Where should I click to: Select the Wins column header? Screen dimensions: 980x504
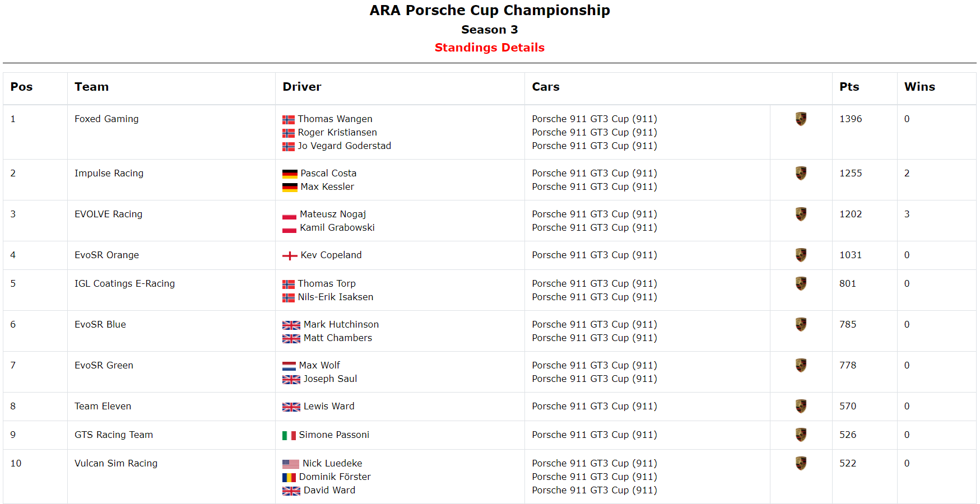click(x=919, y=87)
